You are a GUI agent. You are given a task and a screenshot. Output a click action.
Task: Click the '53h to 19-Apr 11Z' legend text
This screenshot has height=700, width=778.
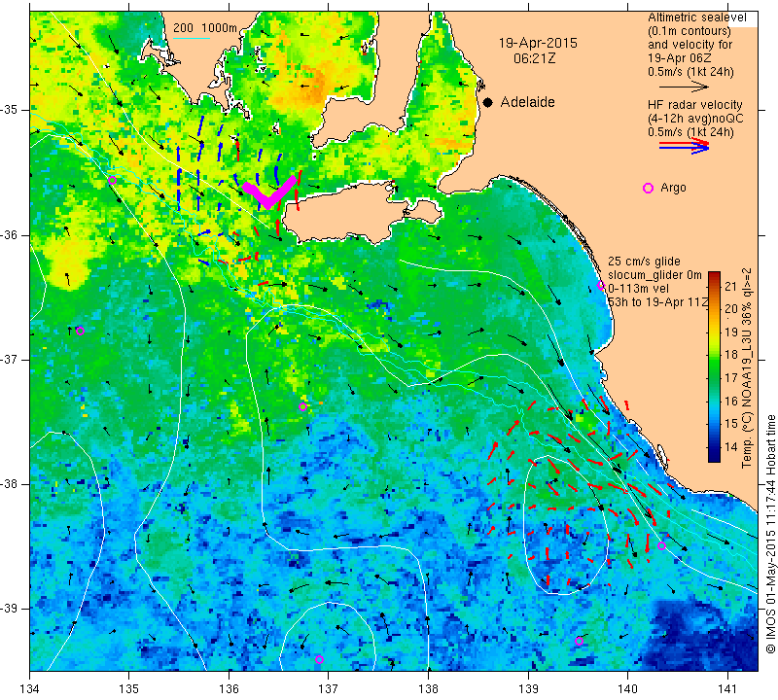click(657, 301)
